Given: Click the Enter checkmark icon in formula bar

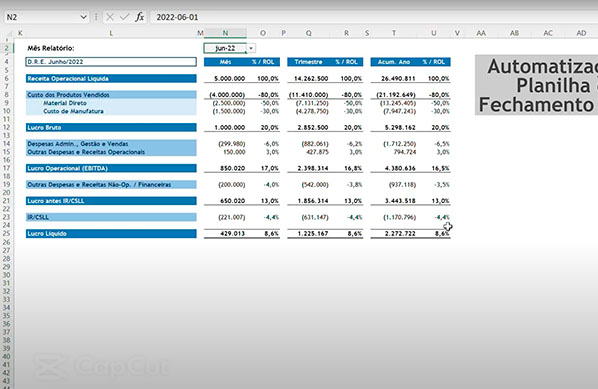Looking at the screenshot, I should [x=124, y=17].
